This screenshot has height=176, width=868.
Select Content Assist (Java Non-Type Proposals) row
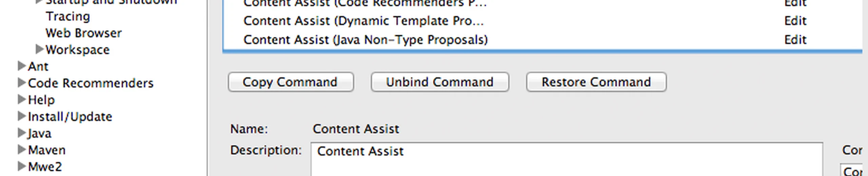366,40
